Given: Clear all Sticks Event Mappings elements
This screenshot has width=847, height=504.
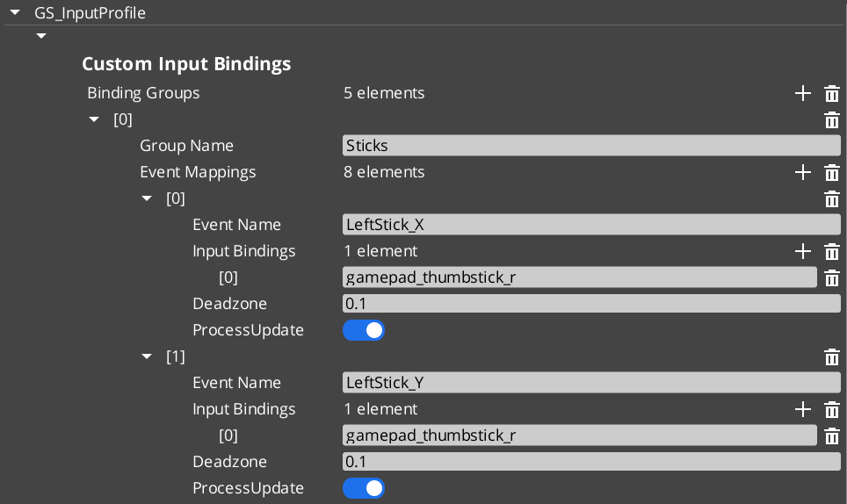Looking at the screenshot, I should (x=832, y=173).
